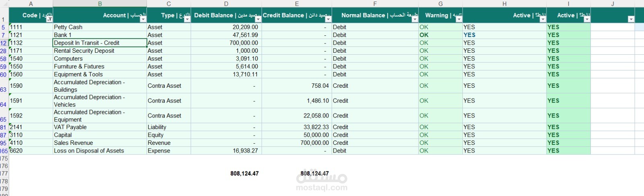Click Loss on Disposal of Assets cell

pyautogui.click(x=100, y=151)
